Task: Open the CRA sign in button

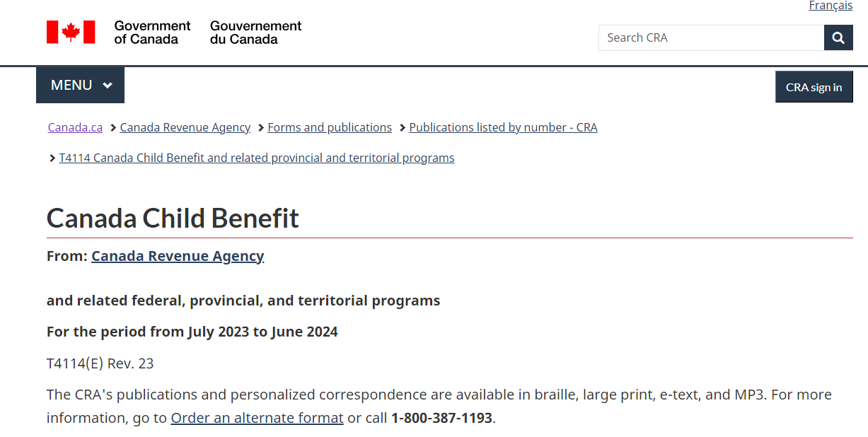Action: [x=814, y=87]
